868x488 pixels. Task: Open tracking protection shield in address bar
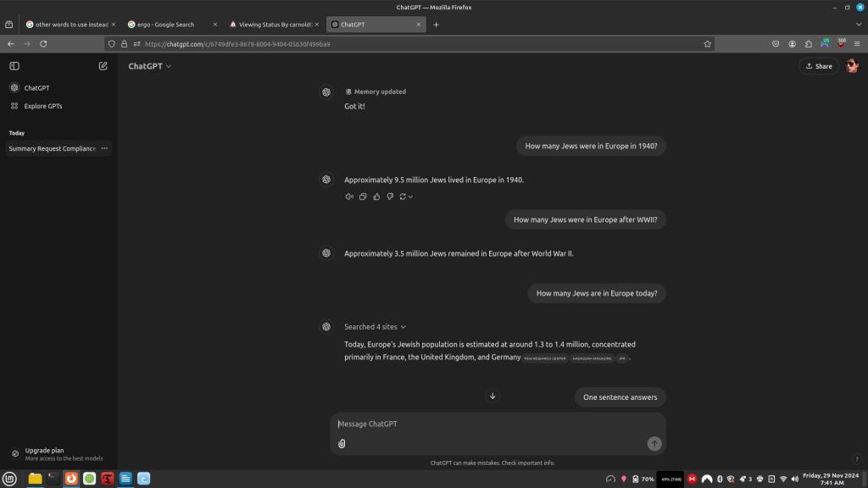tap(112, 44)
